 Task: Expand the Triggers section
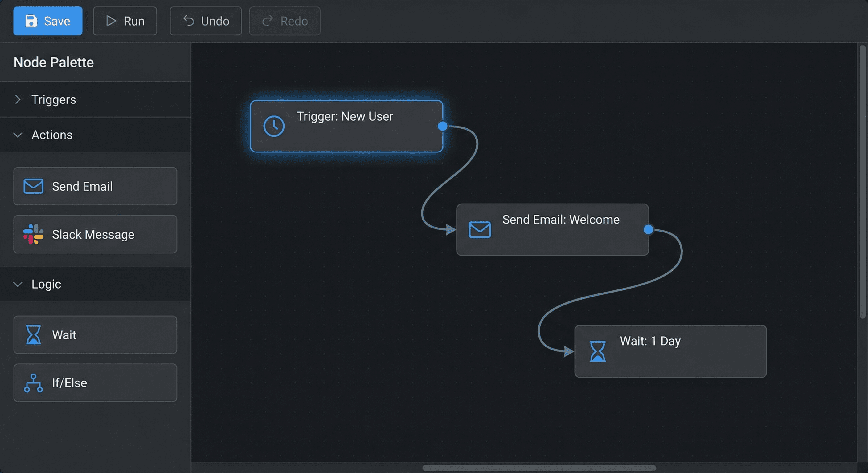(54, 100)
